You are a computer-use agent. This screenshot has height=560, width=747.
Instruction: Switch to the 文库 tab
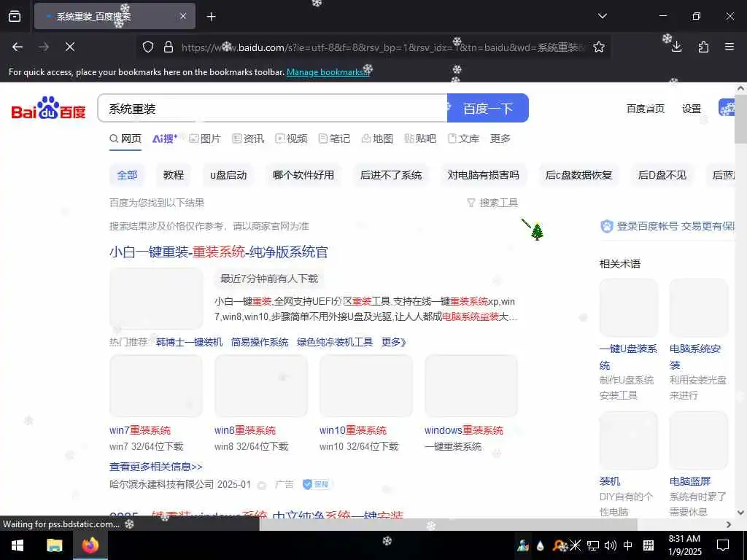pyautogui.click(x=463, y=139)
